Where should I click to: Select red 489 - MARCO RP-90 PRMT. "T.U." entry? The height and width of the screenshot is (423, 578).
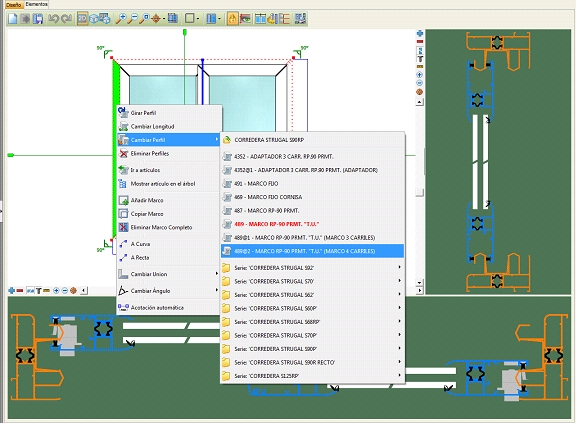tap(313, 224)
